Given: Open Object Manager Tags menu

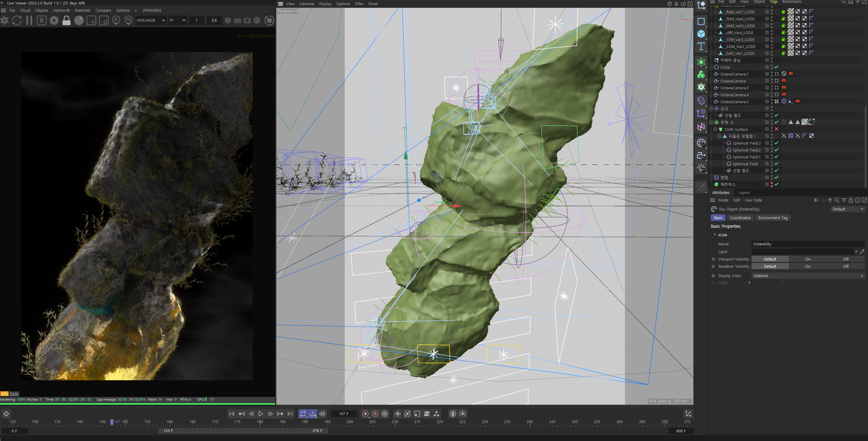Looking at the screenshot, I should click(774, 2).
